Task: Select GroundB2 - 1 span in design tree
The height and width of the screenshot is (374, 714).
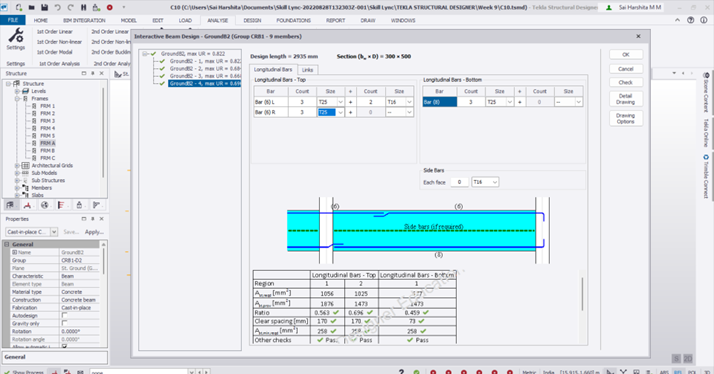Action: click(x=205, y=61)
